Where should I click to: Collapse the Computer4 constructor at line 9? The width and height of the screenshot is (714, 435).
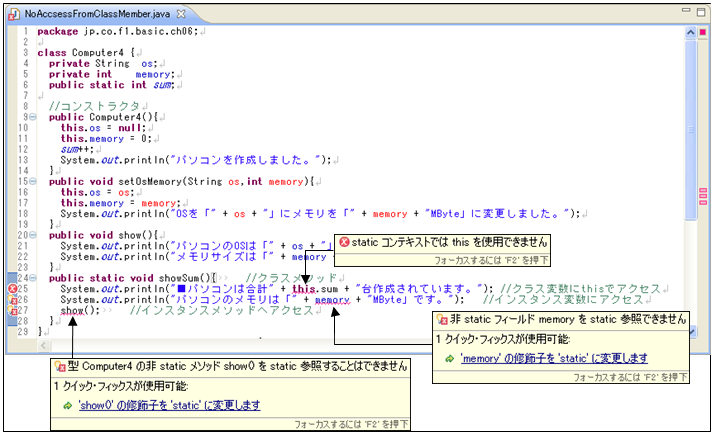(x=32, y=117)
